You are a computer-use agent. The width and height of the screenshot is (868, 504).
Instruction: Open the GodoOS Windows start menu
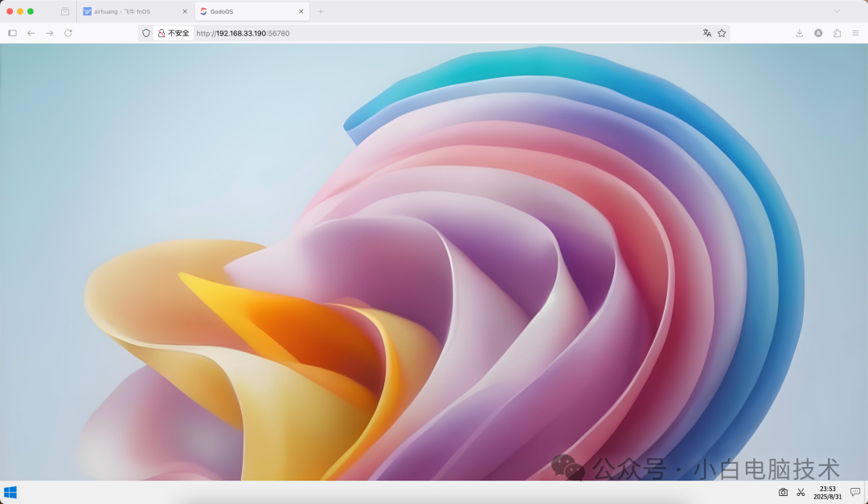point(10,493)
